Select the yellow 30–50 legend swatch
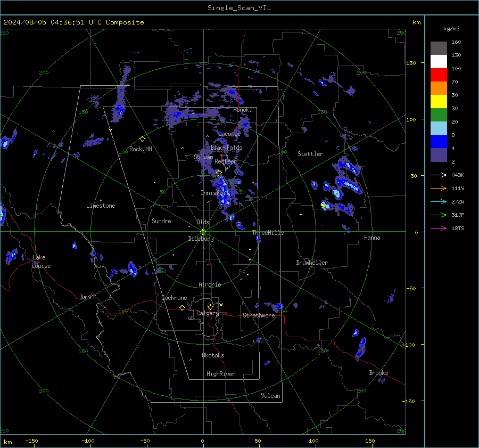 coord(439,102)
